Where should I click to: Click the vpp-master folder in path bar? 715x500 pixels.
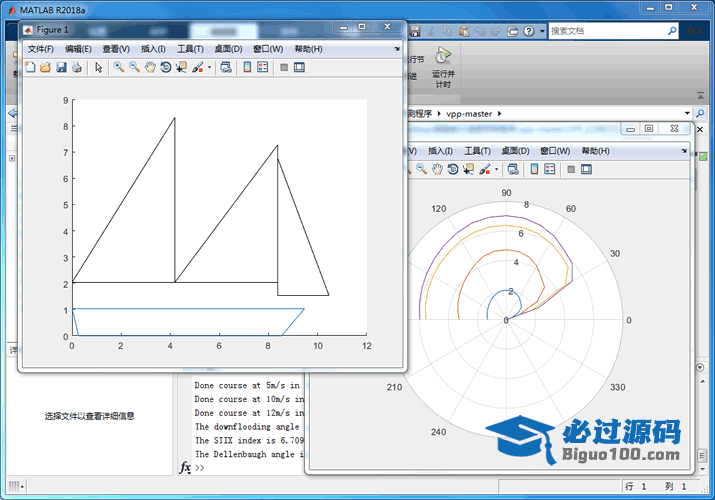click(469, 113)
